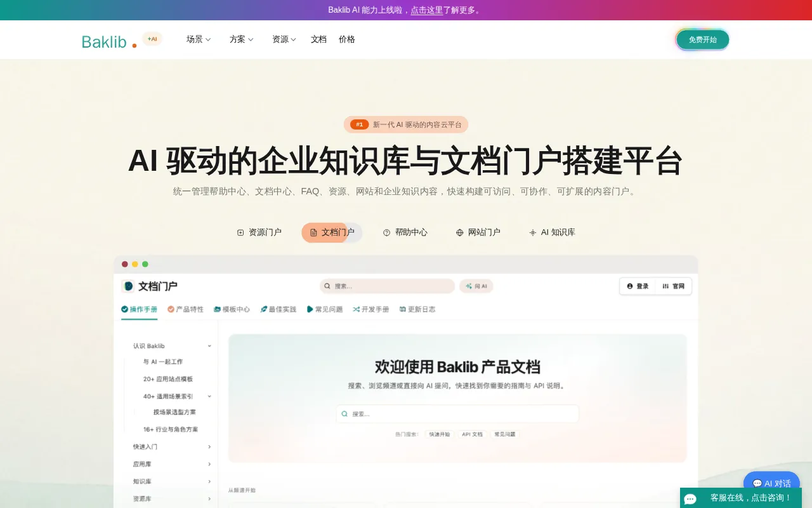Image resolution: width=812 pixels, height=508 pixels.
Task: Open the 方案 dropdown menu
Action: 242,39
